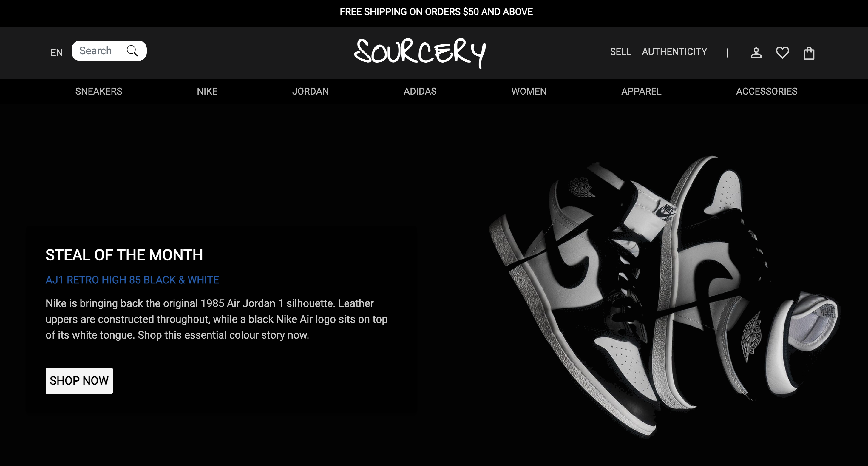Open the WOMEN menu category
This screenshot has height=466, width=868.
tap(529, 91)
